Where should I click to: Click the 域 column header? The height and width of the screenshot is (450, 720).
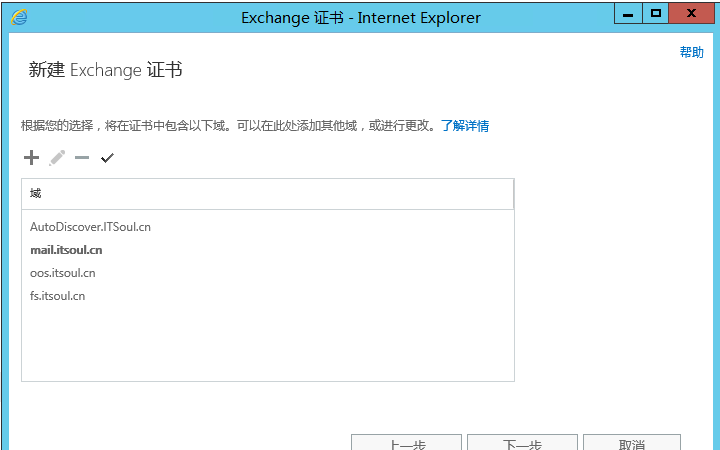coord(267,194)
